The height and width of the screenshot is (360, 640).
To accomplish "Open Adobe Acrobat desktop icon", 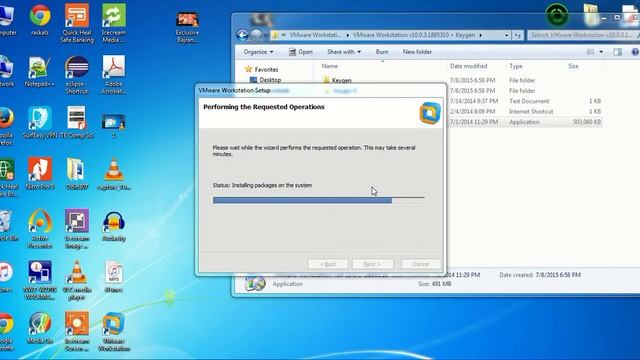I will click(113, 75).
